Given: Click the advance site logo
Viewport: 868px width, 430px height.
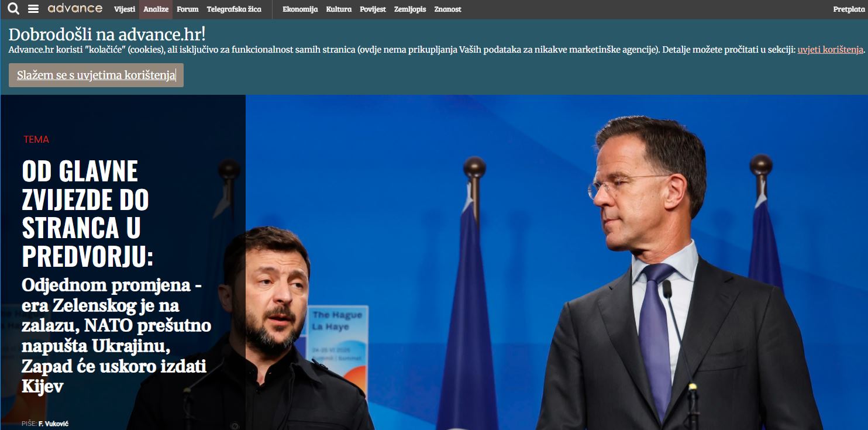Looking at the screenshot, I should point(75,9).
